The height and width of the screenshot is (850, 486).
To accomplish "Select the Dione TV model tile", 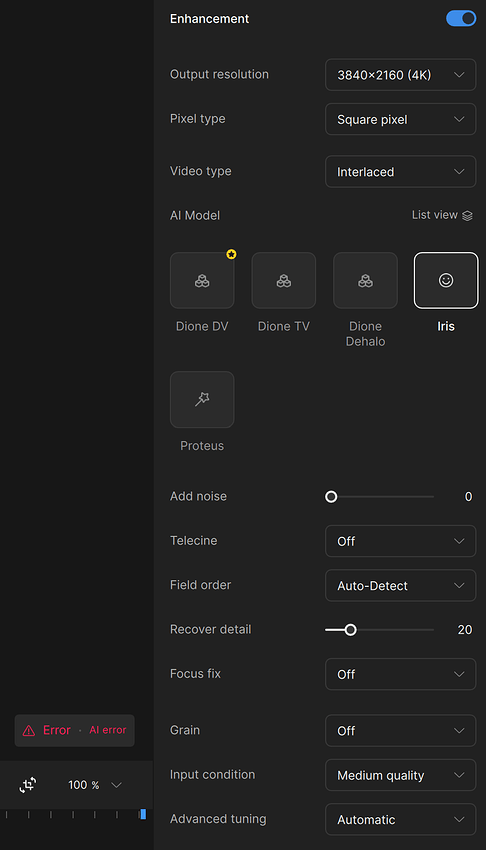I will 283,280.
